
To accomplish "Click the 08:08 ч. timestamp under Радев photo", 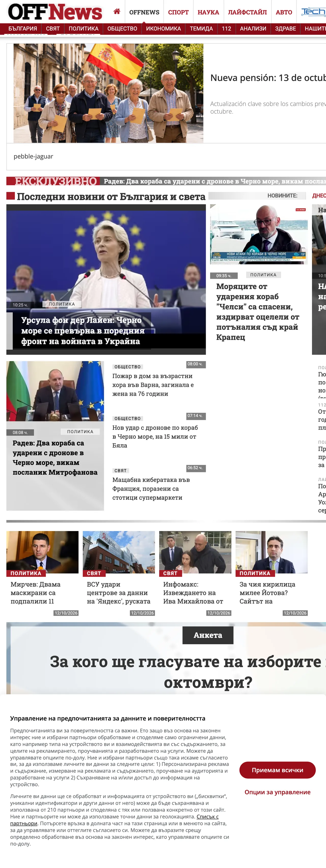I will pyautogui.click(x=20, y=432).
